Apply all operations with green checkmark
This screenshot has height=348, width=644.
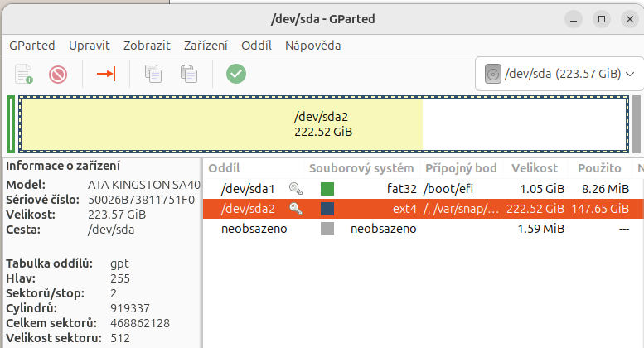pos(236,75)
